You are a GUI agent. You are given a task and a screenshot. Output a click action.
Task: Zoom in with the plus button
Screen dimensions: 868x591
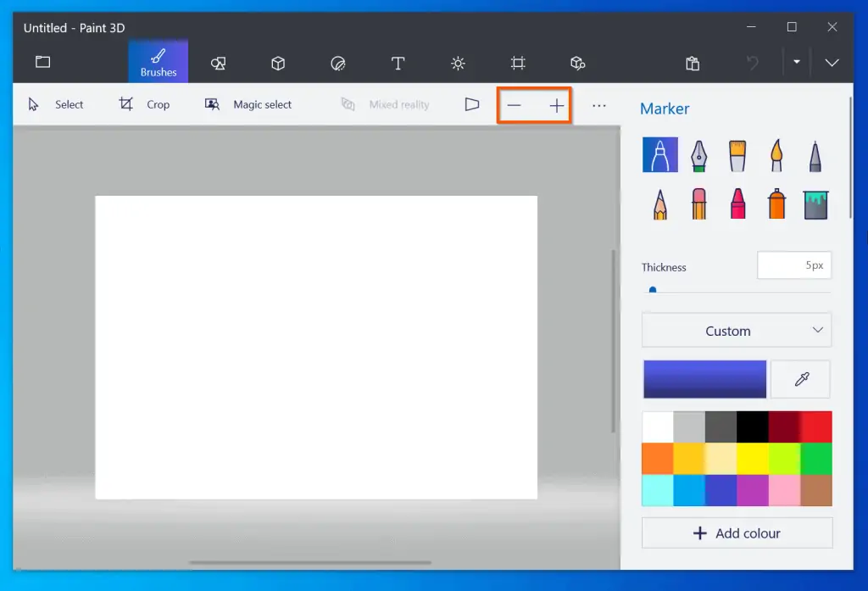(555, 105)
